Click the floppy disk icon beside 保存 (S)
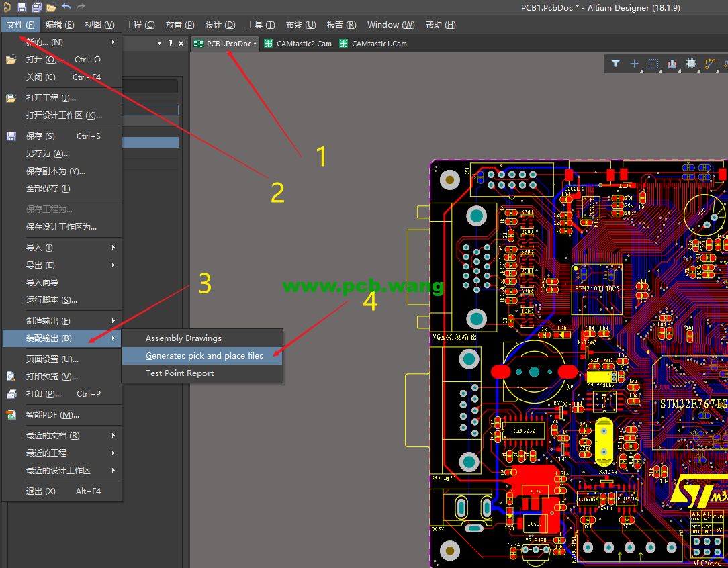Image resolution: width=728 pixels, height=568 pixels. point(11,136)
